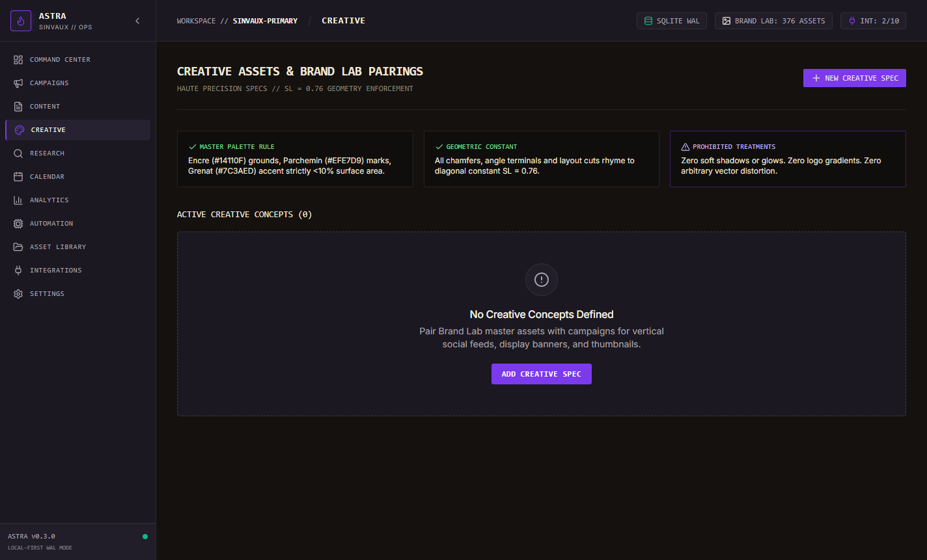Open the Content section
This screenshot has width=927, height=560.
pos(78,107)
